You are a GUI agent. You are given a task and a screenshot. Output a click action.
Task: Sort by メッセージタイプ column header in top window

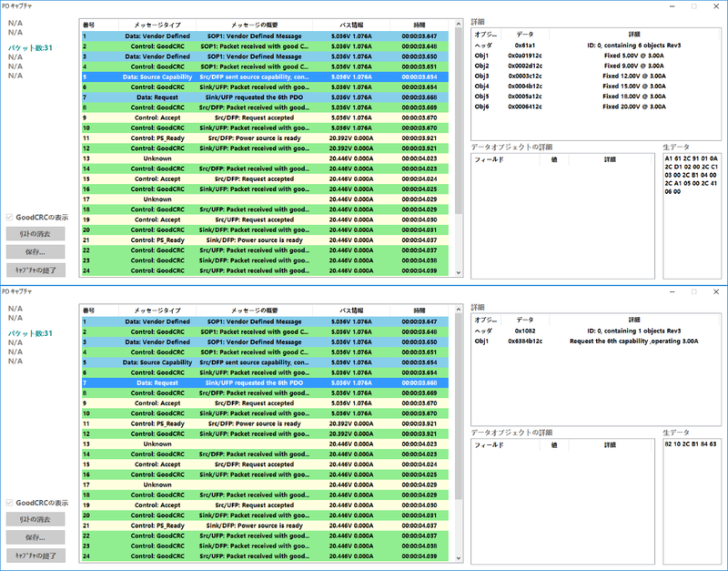157,25
